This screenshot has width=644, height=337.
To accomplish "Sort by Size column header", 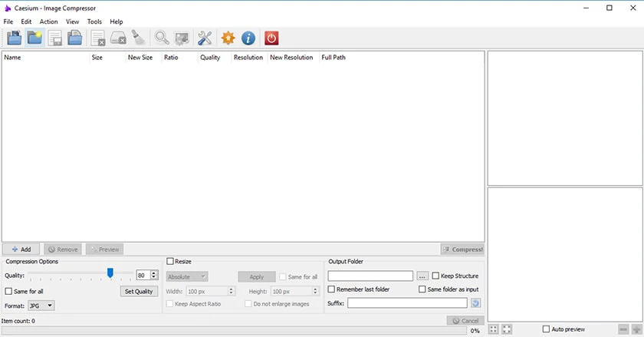I will tap(97, 58).
